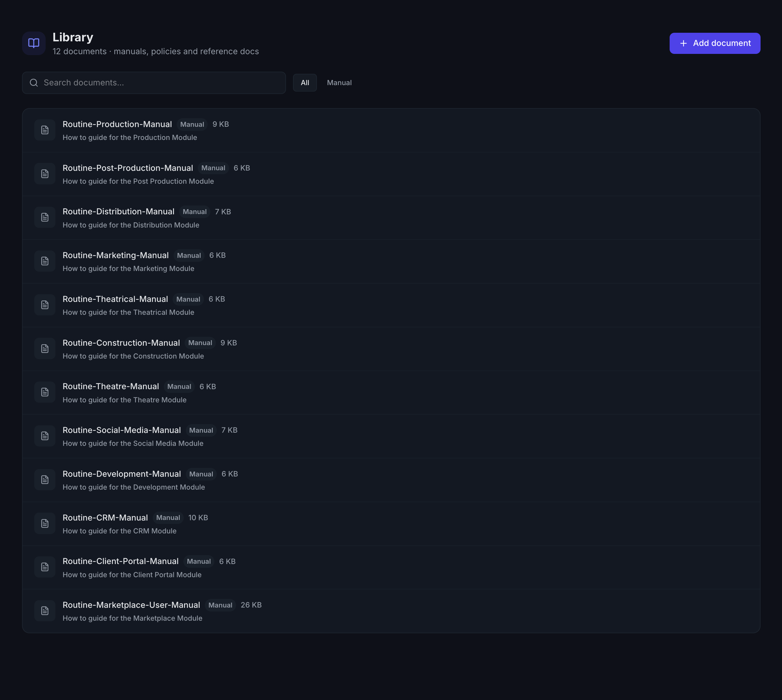The height and width of the screenshot is (700, 782).
Task: Click Manual tag on Routine-Theatrical-Manual row
Action: point(188,299)
